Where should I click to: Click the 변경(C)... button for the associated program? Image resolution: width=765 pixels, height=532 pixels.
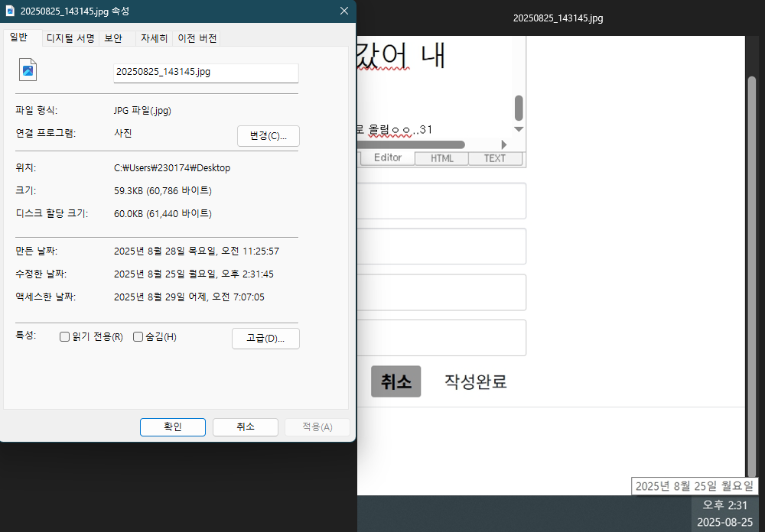coord(268,136)
